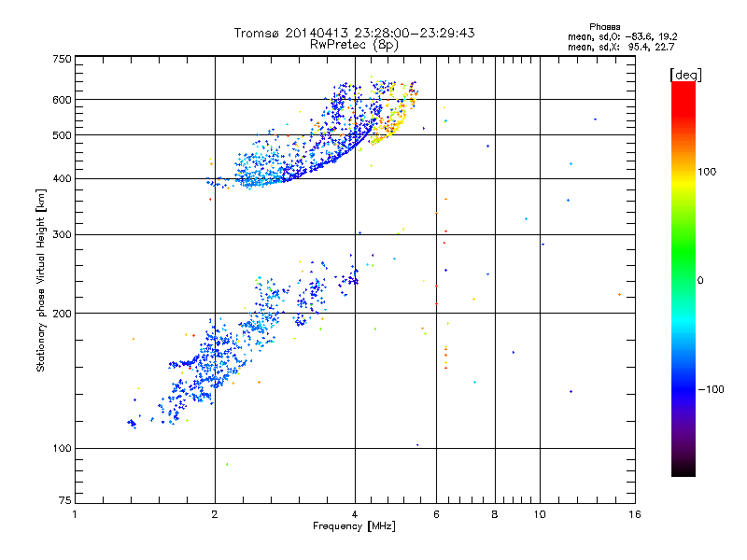The width and height of the screenshot is (747, 560).
Task: Click the y-axis label '600'
Action: click(62, 100)
